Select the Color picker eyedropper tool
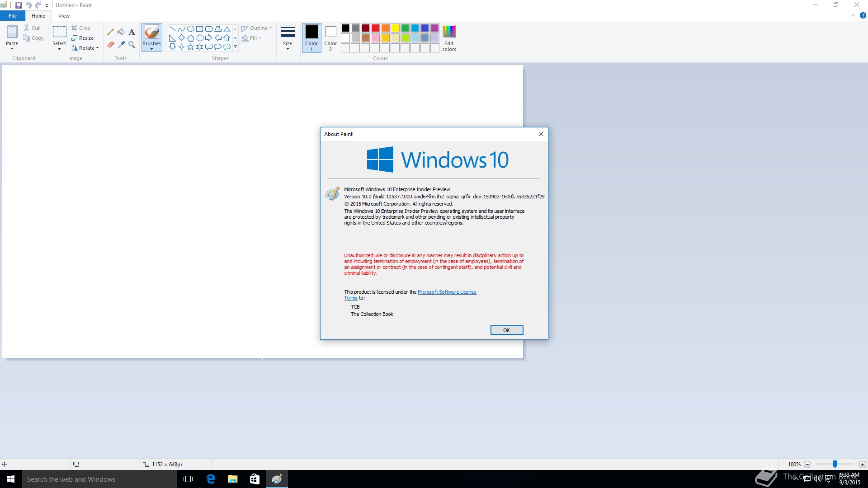 coord(121,44)
